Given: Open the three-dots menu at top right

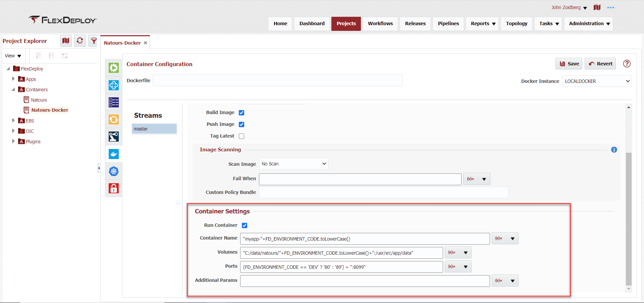Looking at the screenshot, I should point(611,7).
